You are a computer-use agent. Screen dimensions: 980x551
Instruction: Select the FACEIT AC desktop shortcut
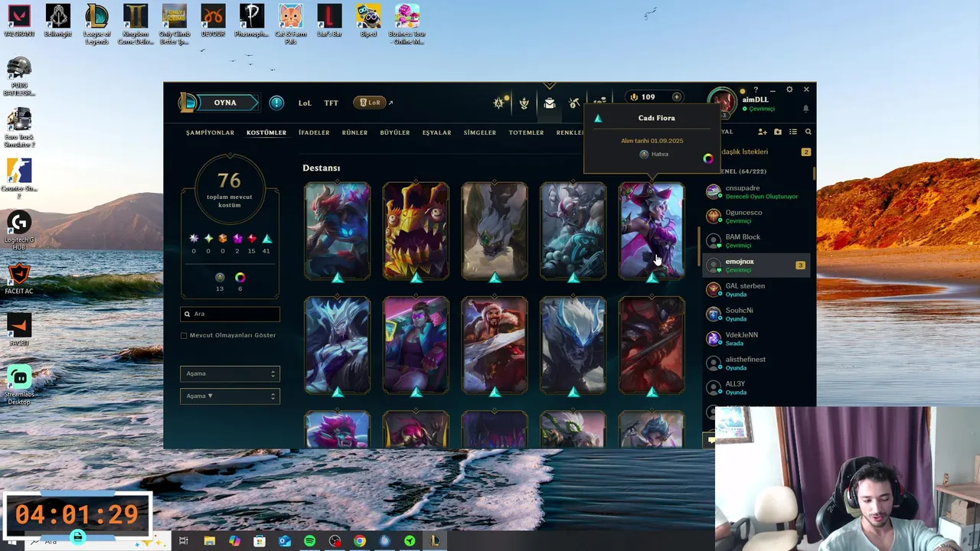click(x=19, y=279)
